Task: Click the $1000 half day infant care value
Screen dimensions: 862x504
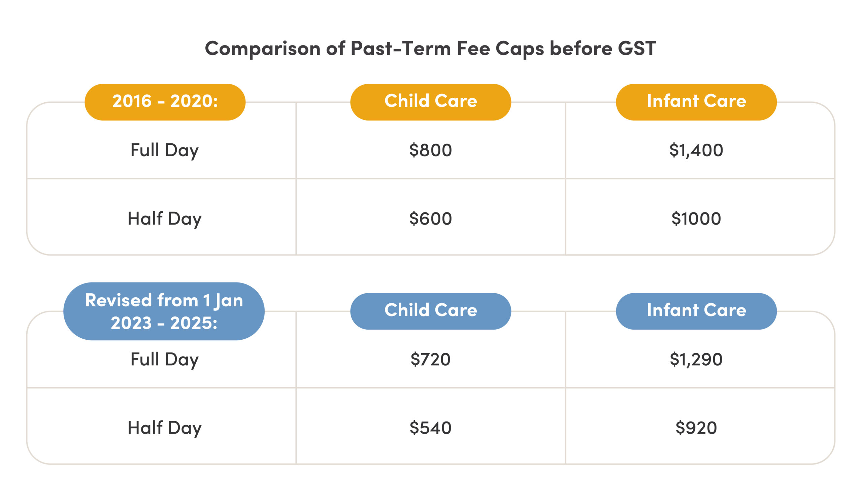Action: [x=696, y=219]
